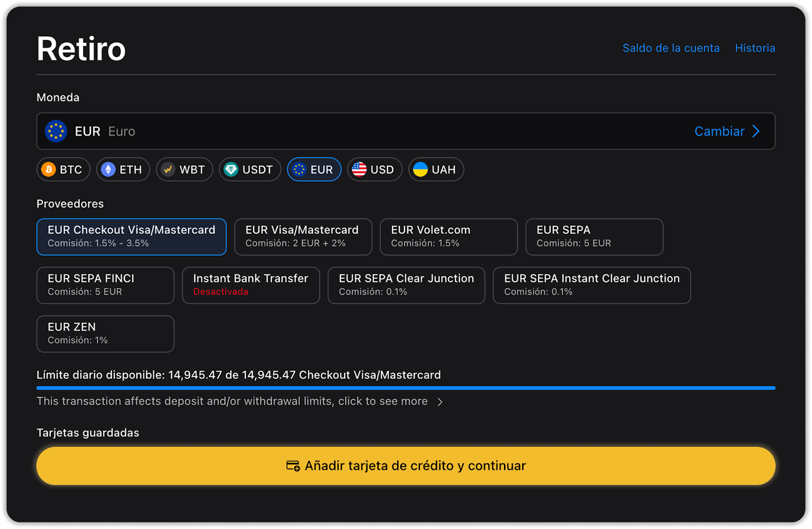This screenshot has height=529, width=812.
Task: Click the USD flag icon
Action: point(359,169)
